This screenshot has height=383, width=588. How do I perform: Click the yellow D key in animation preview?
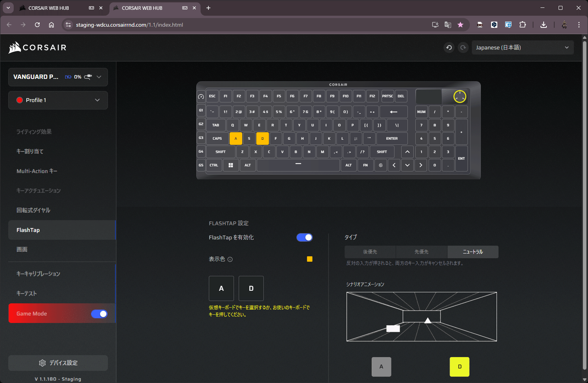459,367
